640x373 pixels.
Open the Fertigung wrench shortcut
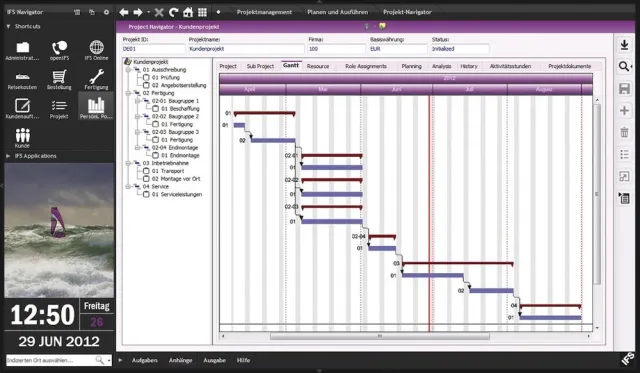96,80
